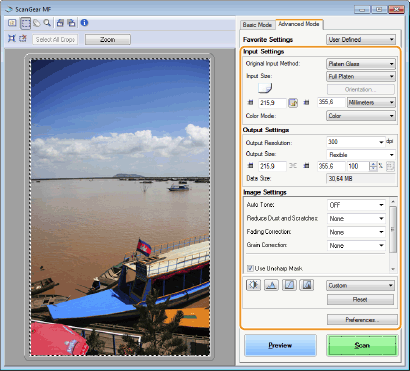Toggle the width/height swap button beside 215,9
The width and height of the screenshot is (410, 371).
coord(293,103)
